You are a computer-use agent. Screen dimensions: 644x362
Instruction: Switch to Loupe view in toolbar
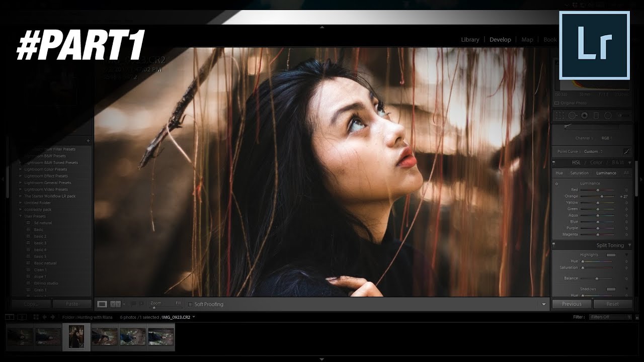click(102, 304)
